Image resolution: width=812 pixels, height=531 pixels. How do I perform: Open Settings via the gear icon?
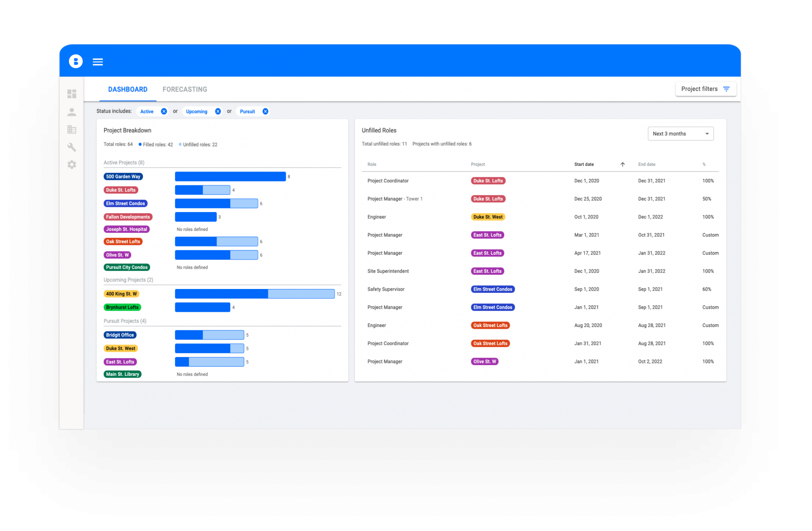(x=71, y=165)
